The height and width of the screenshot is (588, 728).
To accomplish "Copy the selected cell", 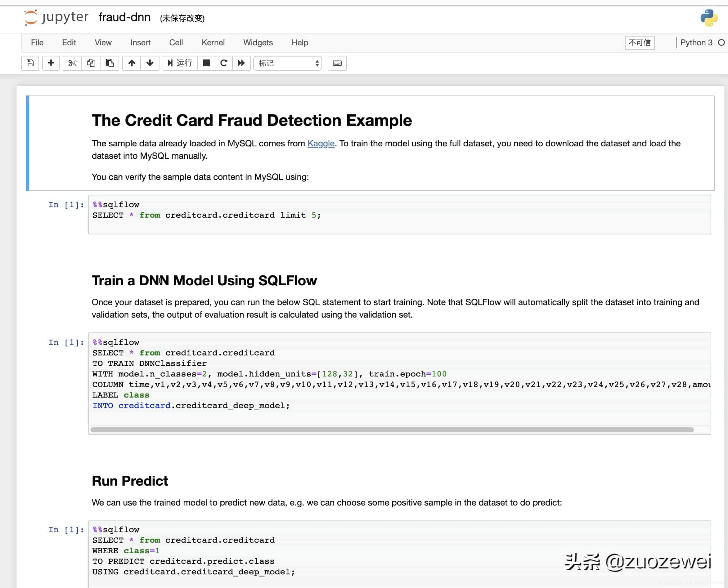I will tap(91, 63).
